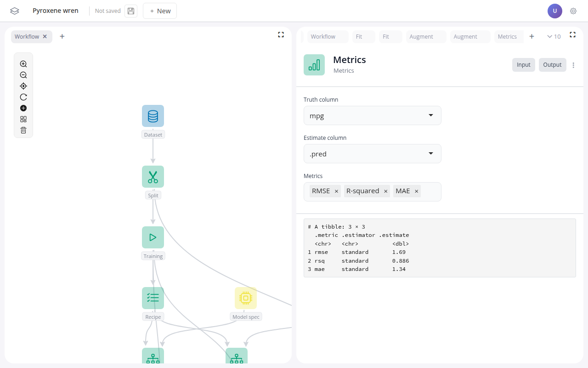The image size is (588, 368).
Task: Switch to the first Augment tab
Action: [421, 36]
